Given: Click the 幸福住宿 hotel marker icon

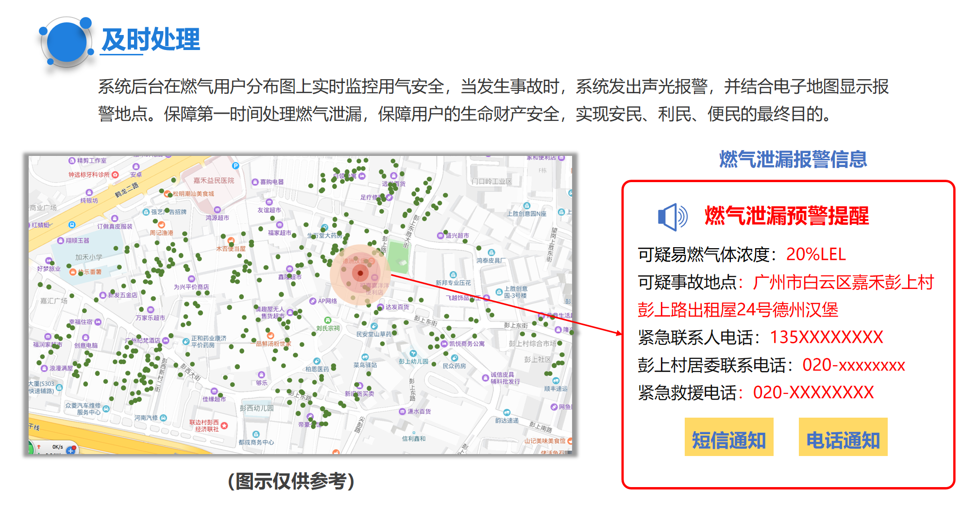Looking at the screenshot, I should [98, 322].
